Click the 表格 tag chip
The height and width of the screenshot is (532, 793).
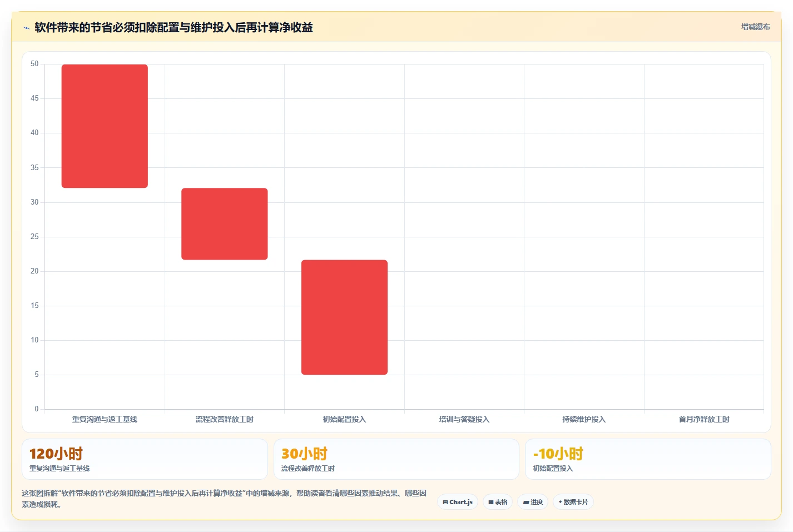tap(498, 502)
